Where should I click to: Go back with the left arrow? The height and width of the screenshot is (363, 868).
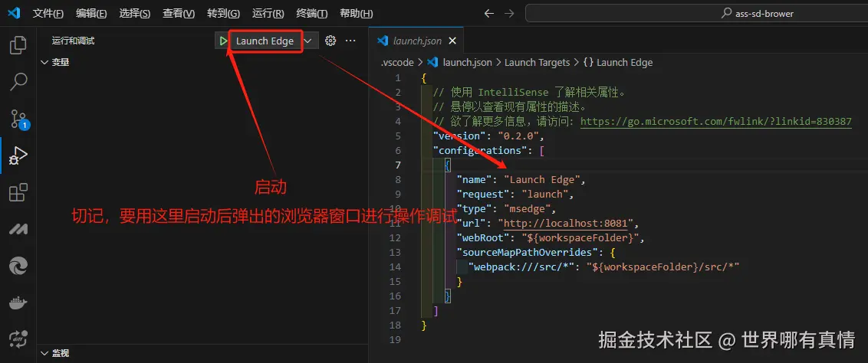(x=488, y=13)
